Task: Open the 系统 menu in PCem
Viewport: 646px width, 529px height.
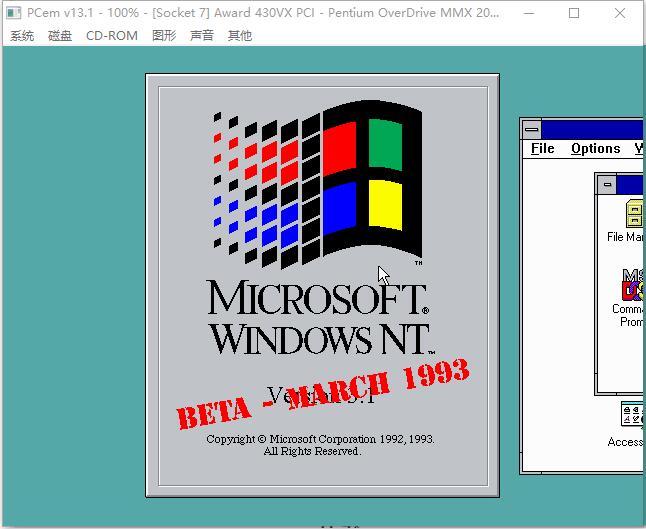Action: tap(22, 36)
